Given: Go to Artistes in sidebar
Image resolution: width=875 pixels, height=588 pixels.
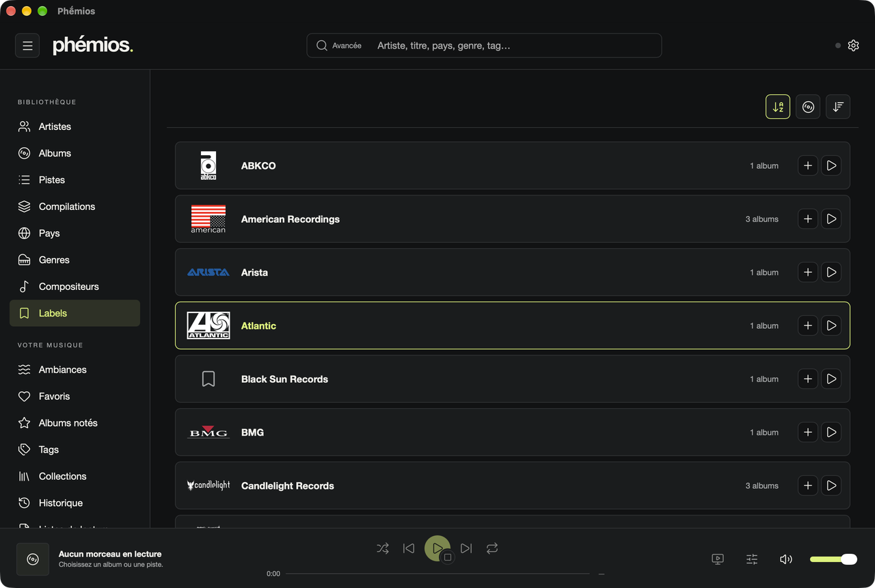Looking at the screenshot, I should tap(75, 126).
